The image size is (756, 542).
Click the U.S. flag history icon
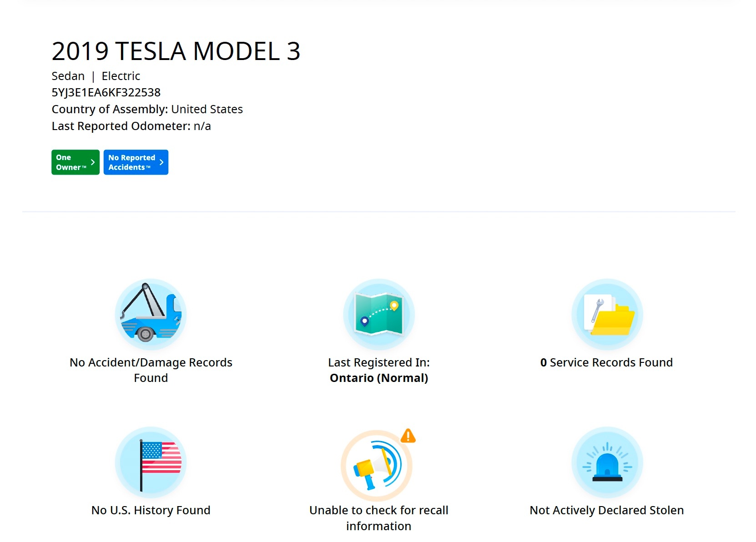point(151,462)
